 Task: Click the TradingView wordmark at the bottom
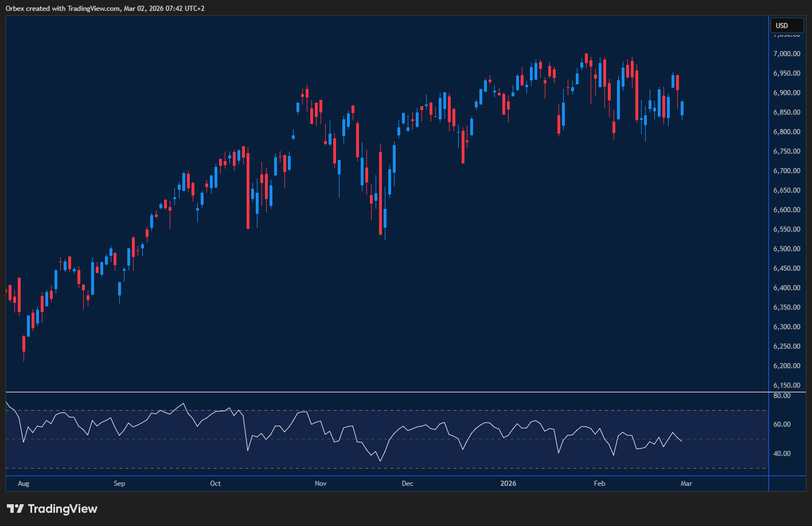(63, 509)
